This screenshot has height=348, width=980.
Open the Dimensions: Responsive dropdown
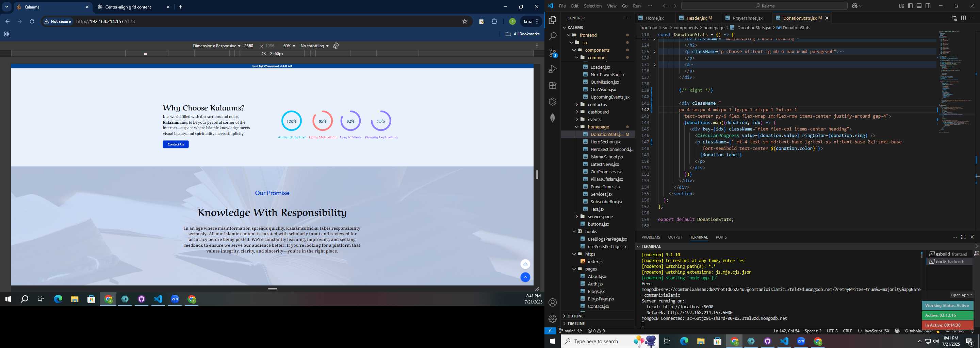click(216, 46)
